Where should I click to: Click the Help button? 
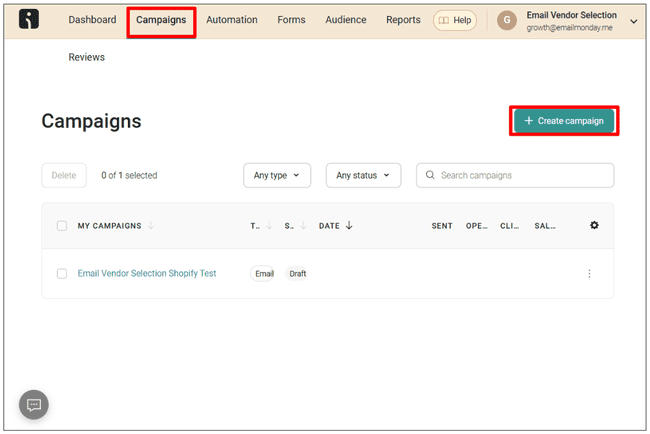[455, 20]
